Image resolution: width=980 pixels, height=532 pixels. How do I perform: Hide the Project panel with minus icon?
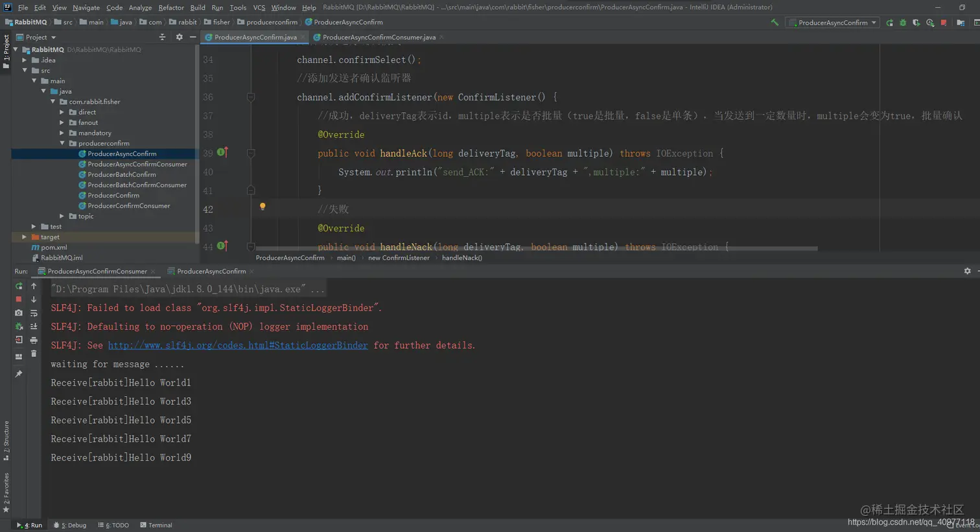(x=192, y=37)
